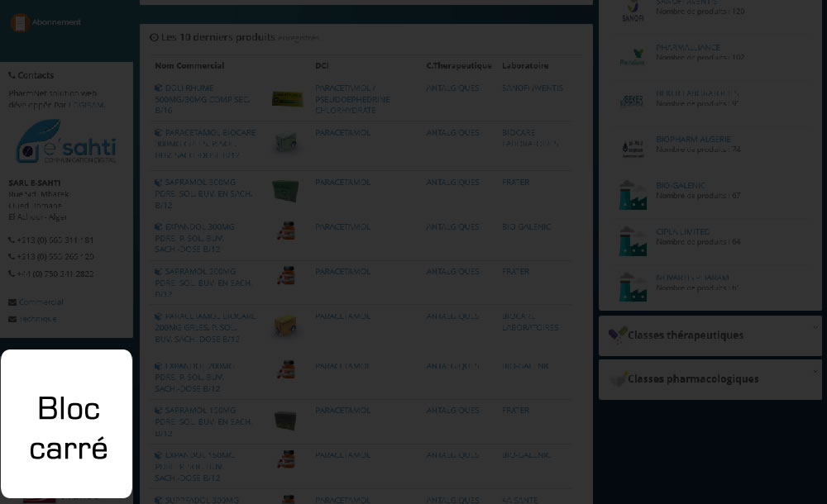Screen dimensions: 827x504
Task: Open the Technique email link
Action: (38, 319)
